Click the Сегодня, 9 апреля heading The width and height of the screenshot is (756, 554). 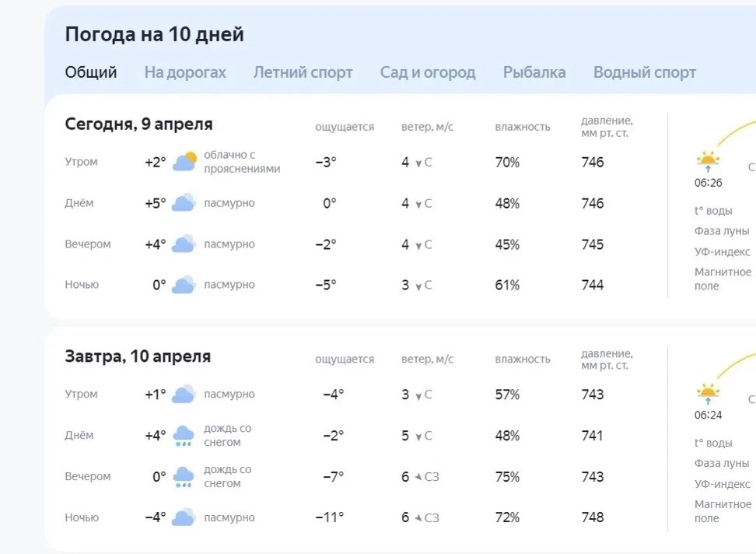[139, 124]
